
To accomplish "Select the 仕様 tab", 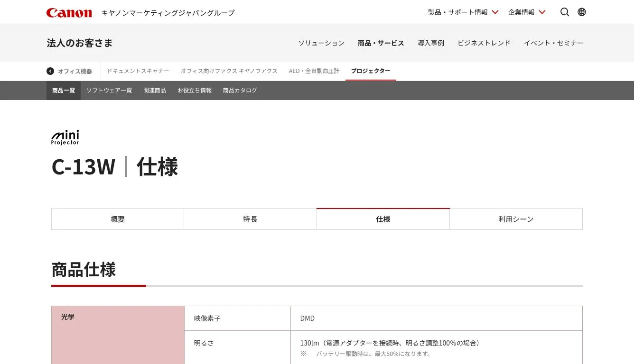I will (x=383, y=219).
